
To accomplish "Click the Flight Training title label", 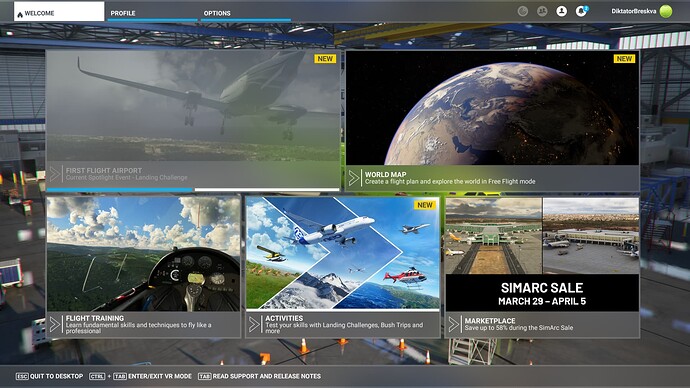I will tap(95, 318).
